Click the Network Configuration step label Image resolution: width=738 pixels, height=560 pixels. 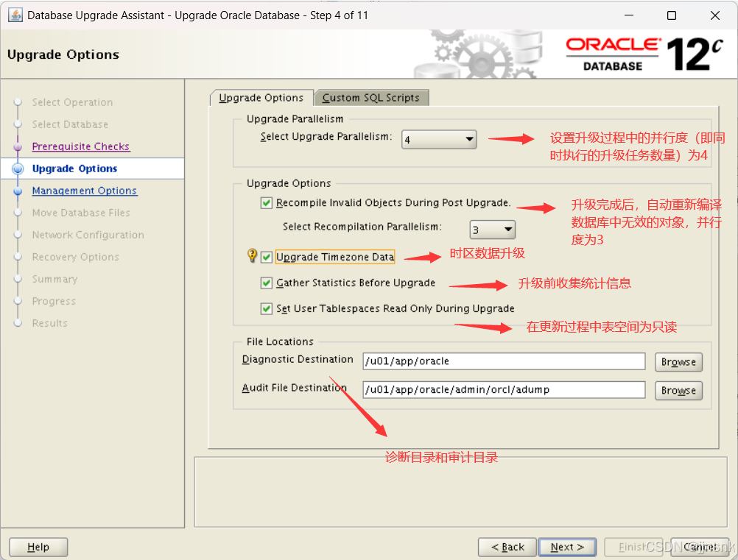tap(88, 235)
